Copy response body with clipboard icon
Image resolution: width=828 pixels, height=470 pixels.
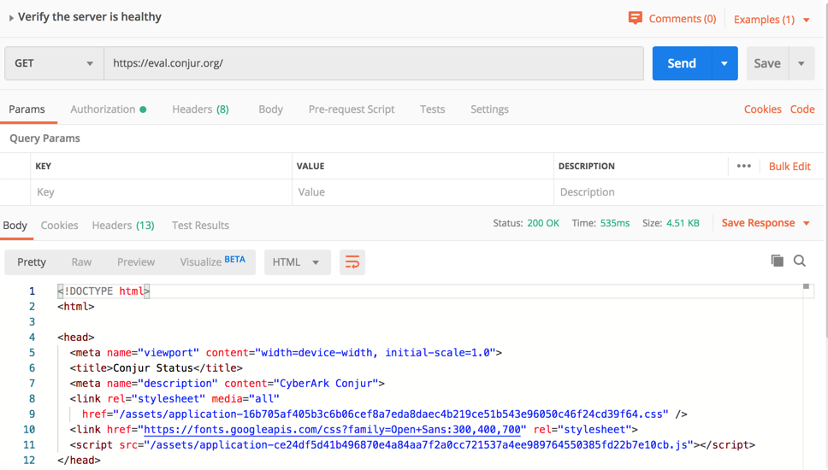(777, 261)
